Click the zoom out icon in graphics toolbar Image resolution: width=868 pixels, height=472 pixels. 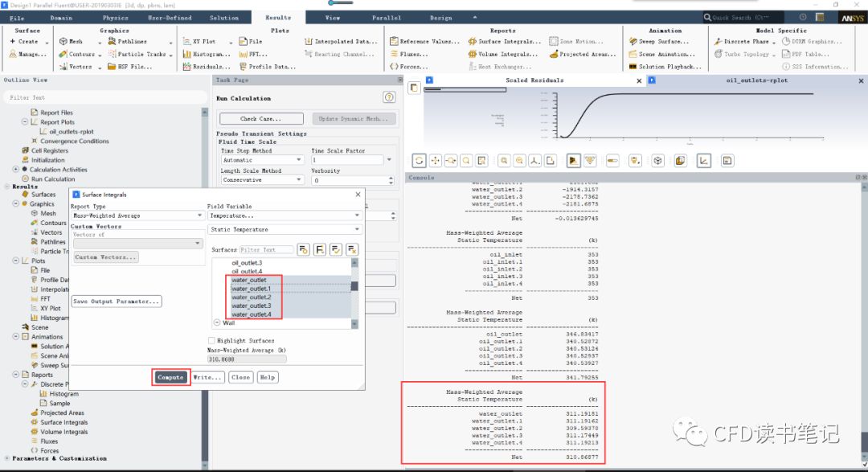[519, 161]
